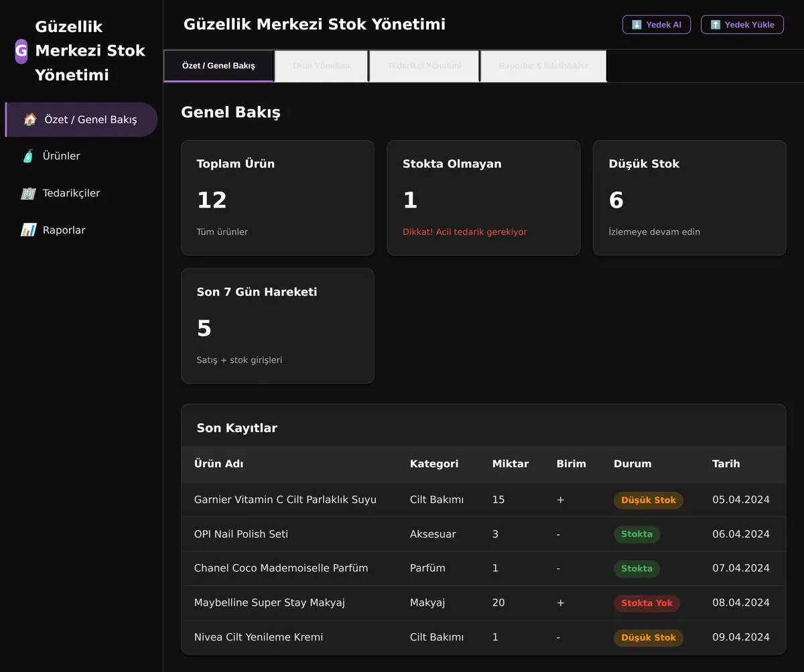Open Raporlar from the sidebar
The height and width of the screenshot is (672, 804).
pos(81,230)
